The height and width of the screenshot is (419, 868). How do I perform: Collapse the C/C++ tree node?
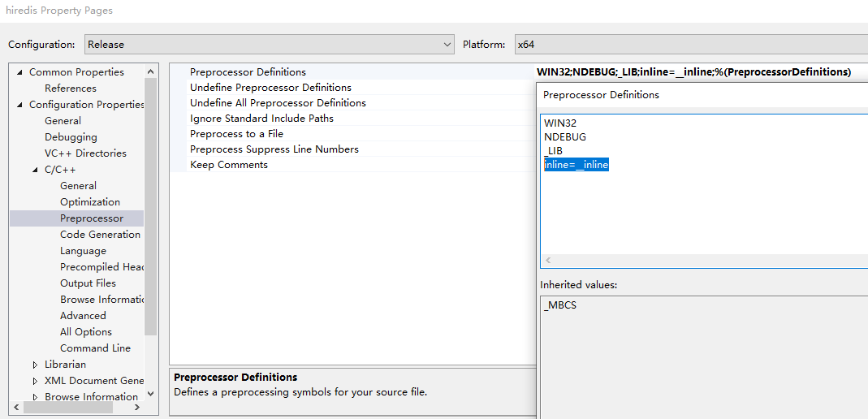pyautogui.click(x=36, y=170)
